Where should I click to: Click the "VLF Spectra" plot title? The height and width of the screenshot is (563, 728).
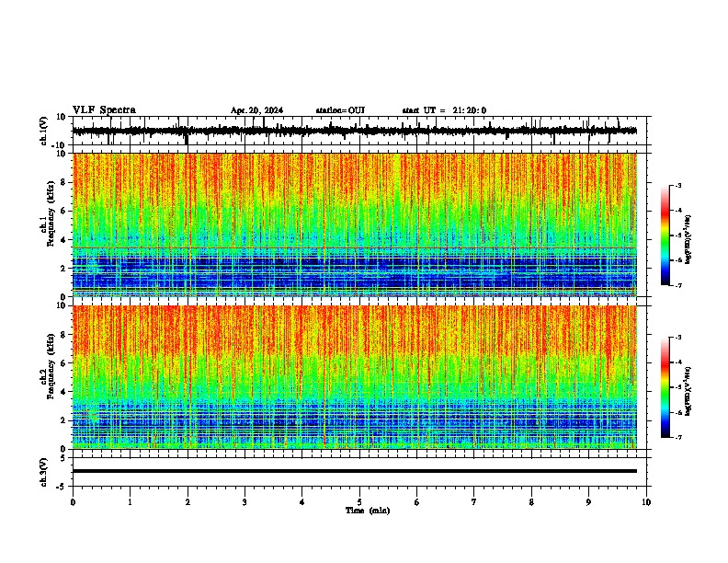104,110
